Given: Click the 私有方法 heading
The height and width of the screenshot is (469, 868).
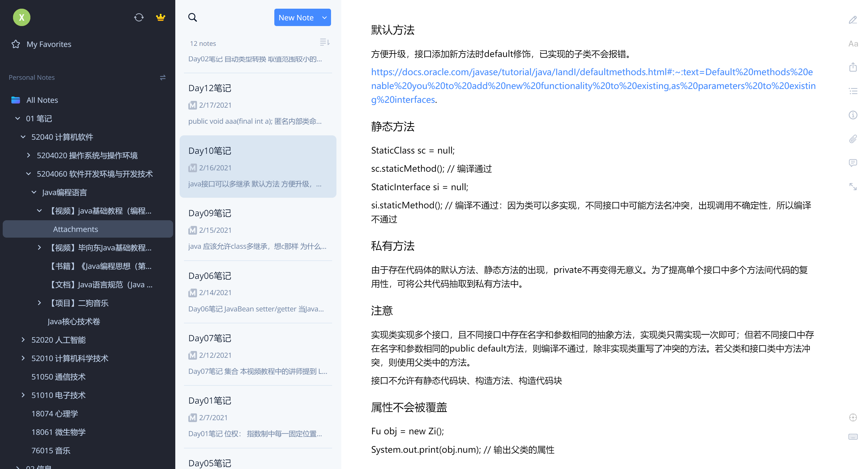Looking at the screenshot, I should click(x=393, y=246).
